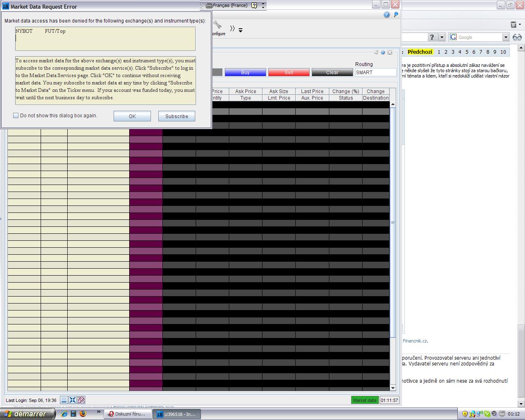
Task: Go to forum page 10
Action: (503, 52)
